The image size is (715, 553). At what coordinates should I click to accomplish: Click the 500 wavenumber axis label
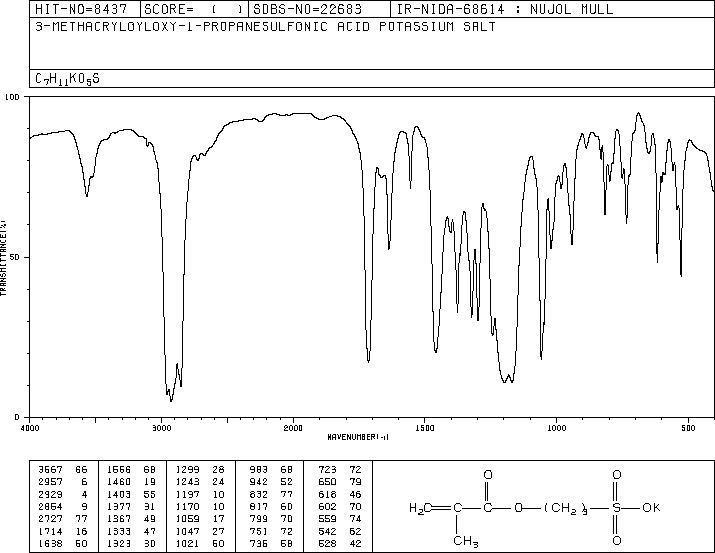pyautogui.click(x=688, y=428)
